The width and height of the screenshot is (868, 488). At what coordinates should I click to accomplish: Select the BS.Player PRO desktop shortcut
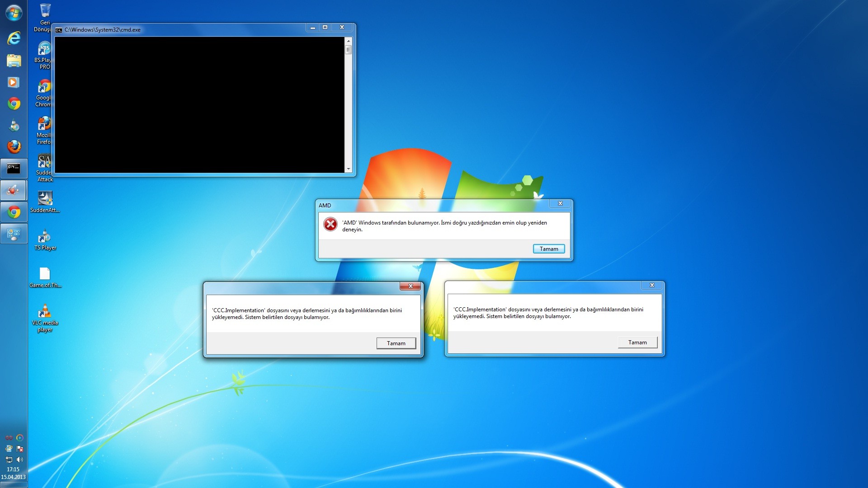pos(44,55)
